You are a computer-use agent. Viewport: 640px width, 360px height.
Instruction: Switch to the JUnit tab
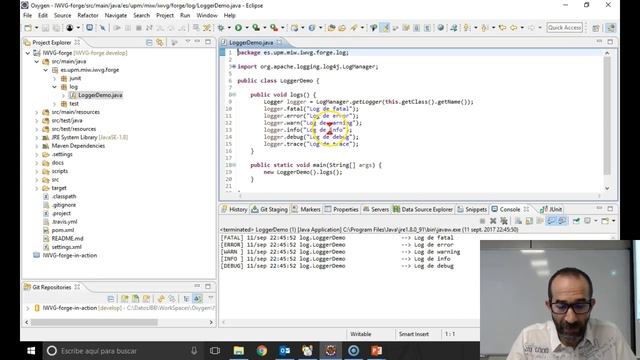(551, 209)
